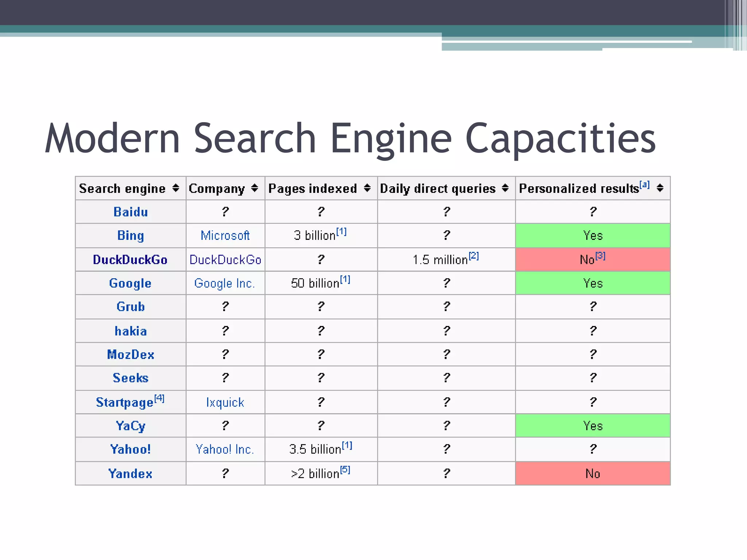
Task: Click the green Yes cell in YaCy row
Action: (x=593, y=426)
